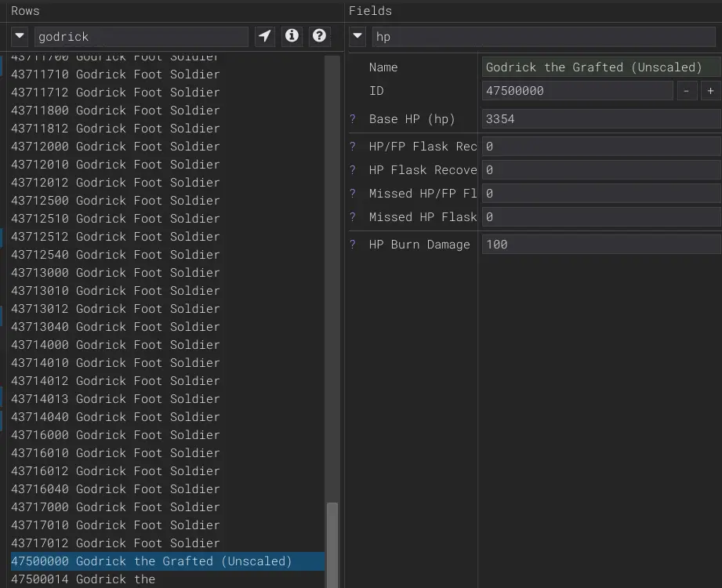Increase the ID with plus button

click(710, 91)
